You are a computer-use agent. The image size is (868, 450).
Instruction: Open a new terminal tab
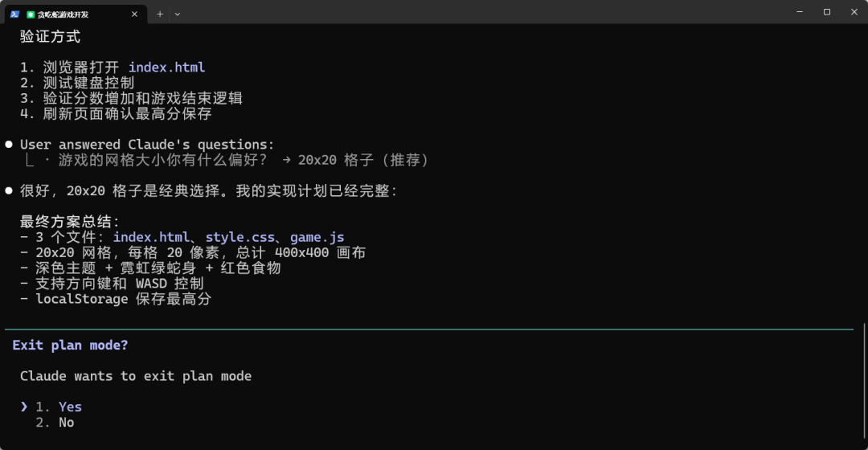point(160,14)
